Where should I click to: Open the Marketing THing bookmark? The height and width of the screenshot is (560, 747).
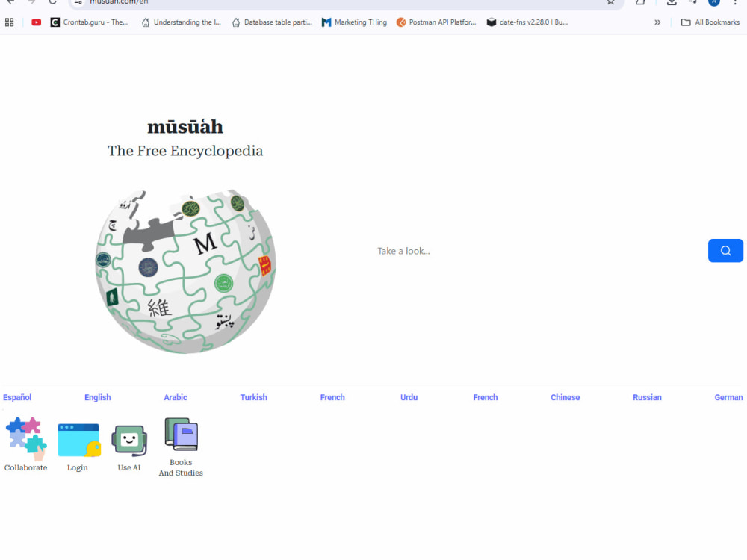(354, 22)
